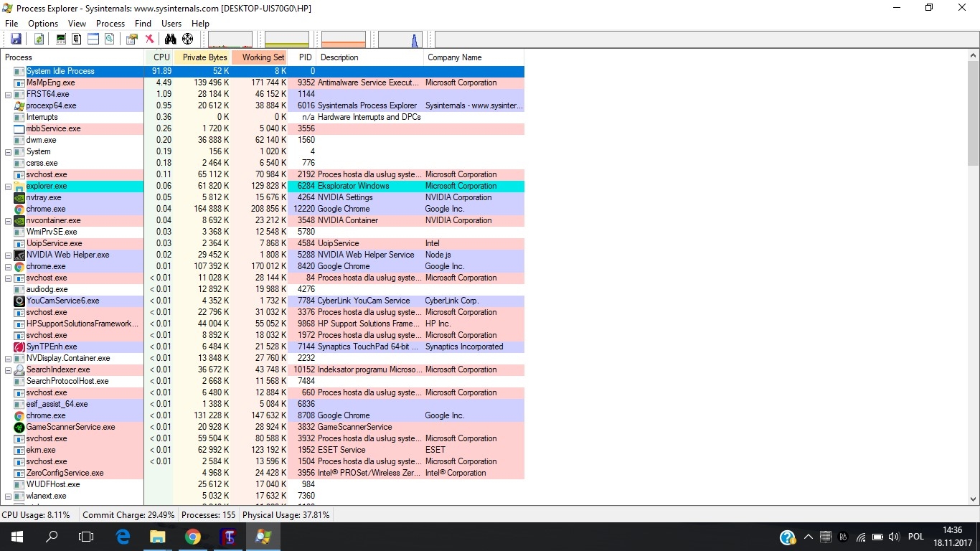Image resolution: width=980 pixels, height=551 pixels.
Task: Click the Save toolbar icon
Action: (x=16, y=39)
